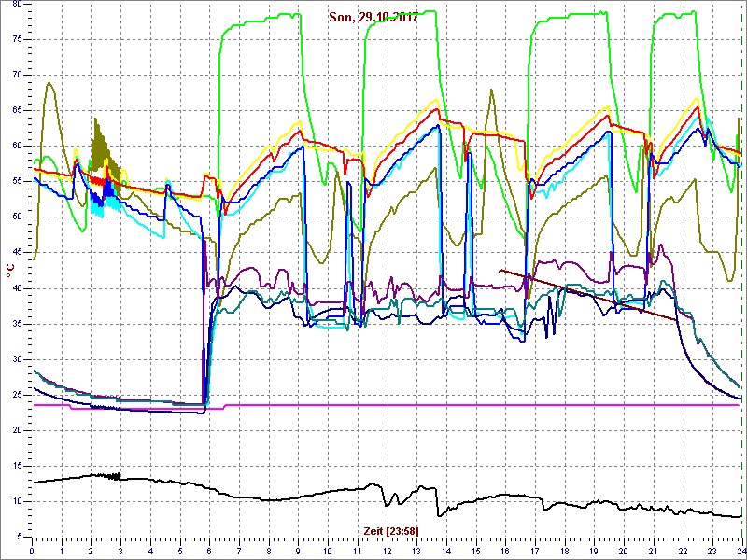The width and height of the screenshot is (747, 560).
Task: Pick hour 6 on the time axis
Action: pos(209,552)
